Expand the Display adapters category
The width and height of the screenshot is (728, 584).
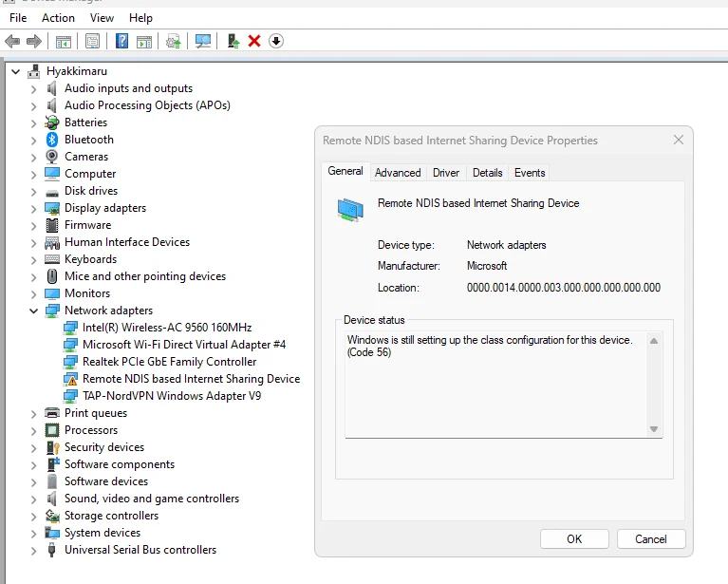click(33, 208)
